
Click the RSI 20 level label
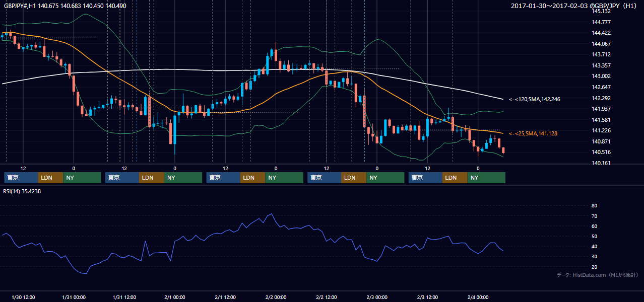point(594,267)
